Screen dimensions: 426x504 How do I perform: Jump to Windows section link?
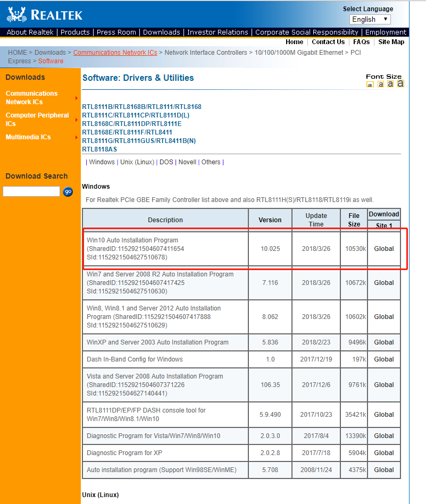[102, 162]
